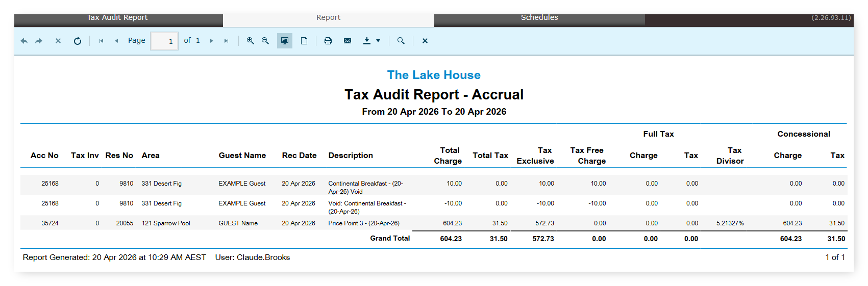Screen dimensions: 868x286
Task: Go to the previous page
Action: click(116, 41)
